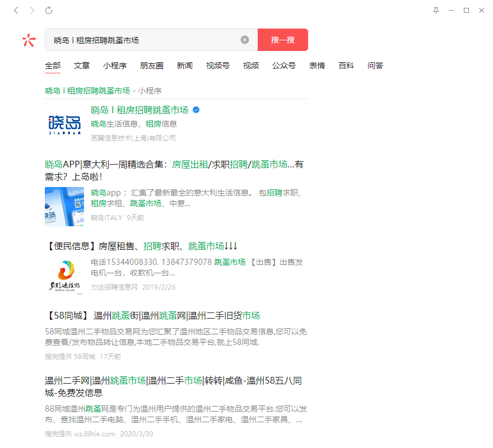Switch to the 视频 tab

[x=251, y=66]
